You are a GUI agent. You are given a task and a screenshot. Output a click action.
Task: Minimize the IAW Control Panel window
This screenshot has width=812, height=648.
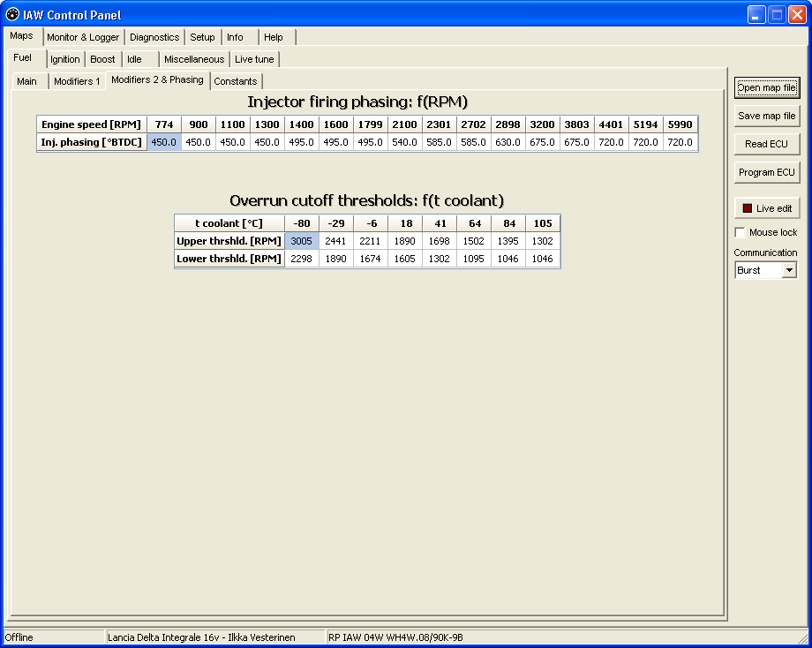click(756, 14)
